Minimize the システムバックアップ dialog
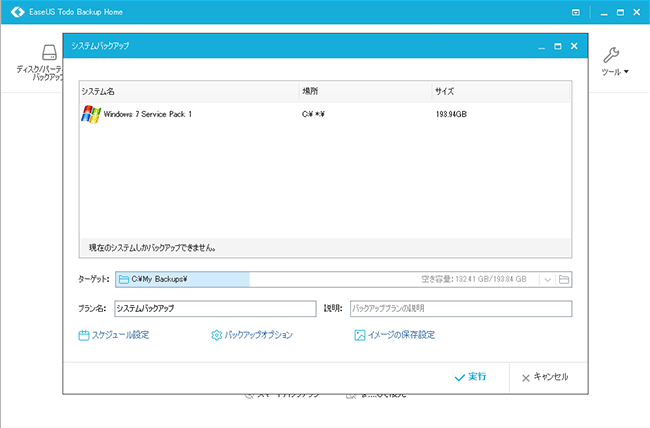The image size is (650, 428). [x=541, y=46]
